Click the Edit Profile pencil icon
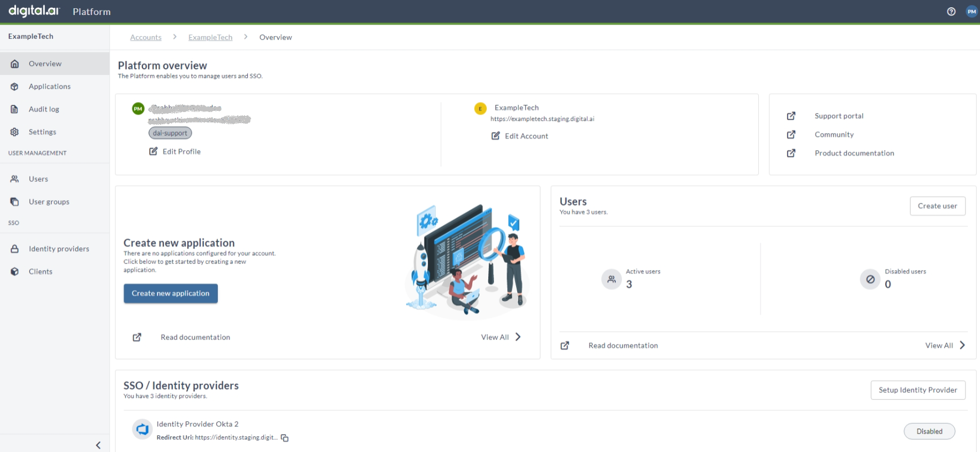The height and width of the screenshot is (452, 980). click(154, 151)
